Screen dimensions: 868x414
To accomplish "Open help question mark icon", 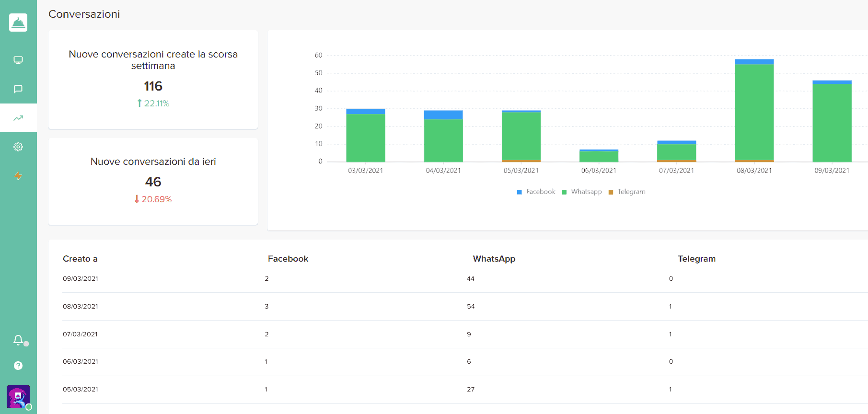I will click(x=18, y=366).
